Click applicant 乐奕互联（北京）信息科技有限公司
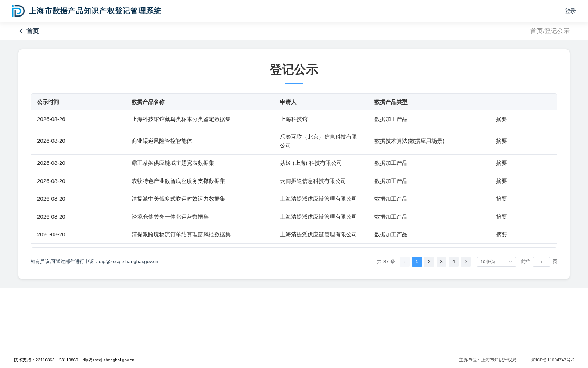This screenshot has width=588, height=368. tap(319, 141)
